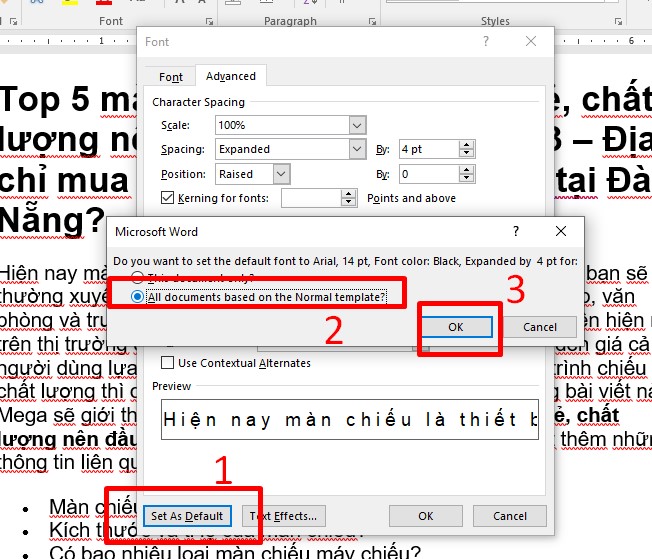The width and height of the screenshot is (652, 559).
Task: Close the Font dialog with X
Action: point(531,41)
